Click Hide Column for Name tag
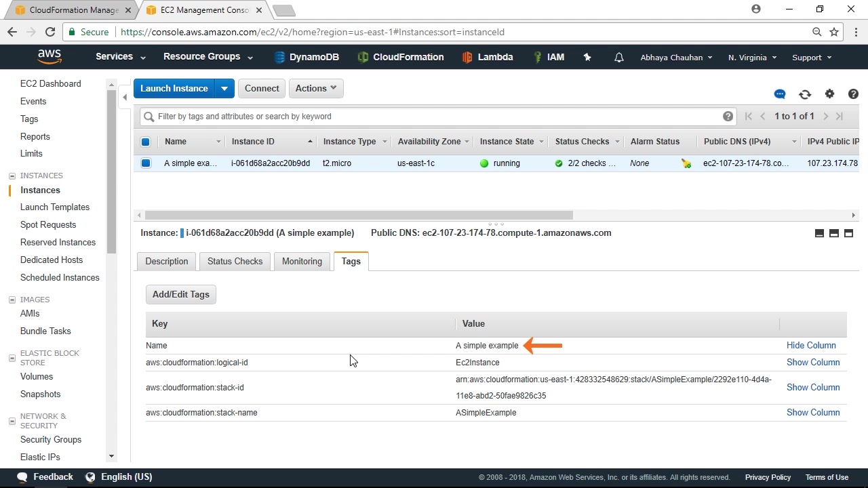The height and width of the screenshot is (488, 868). 811,346
